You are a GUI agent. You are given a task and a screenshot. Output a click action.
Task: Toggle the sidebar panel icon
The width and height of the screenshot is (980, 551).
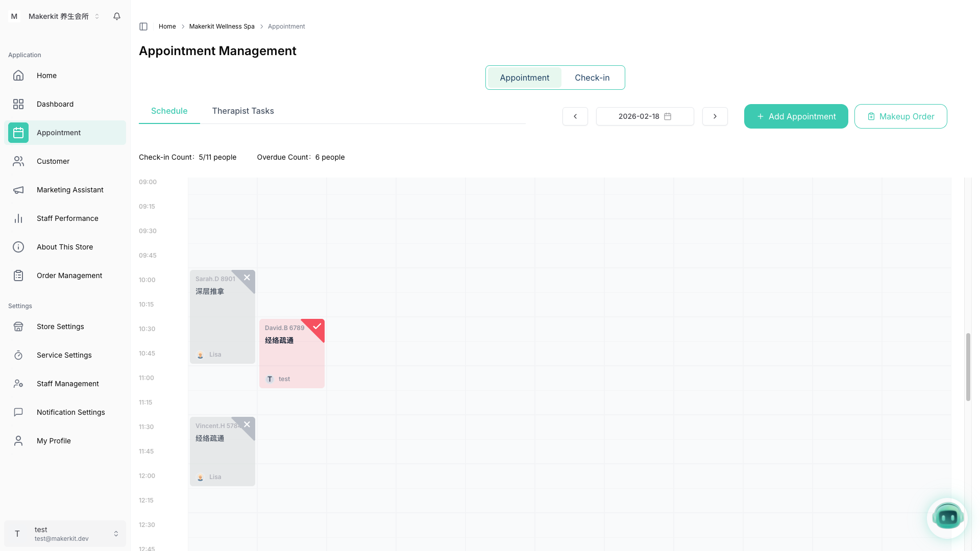point(143,27)
